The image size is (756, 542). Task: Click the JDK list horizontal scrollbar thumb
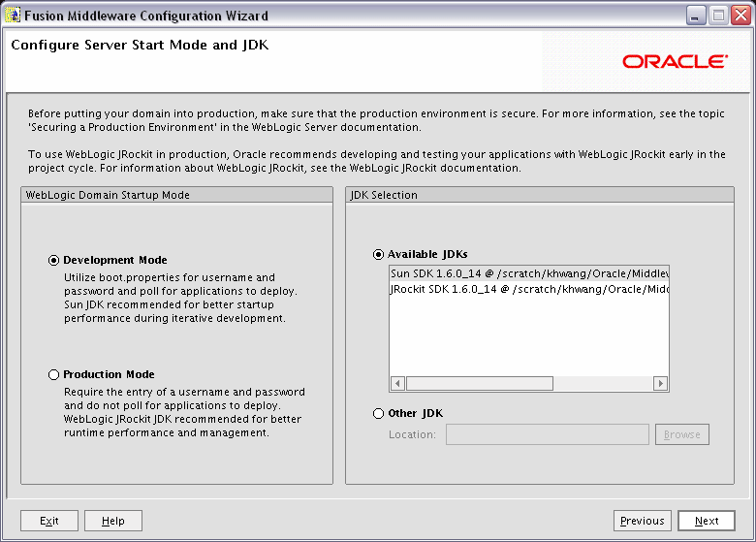(x=480, y=383)
